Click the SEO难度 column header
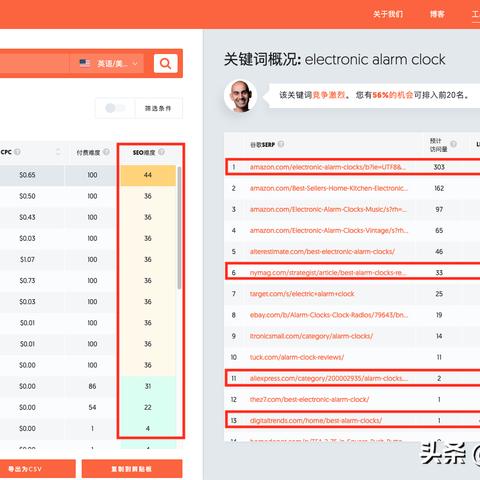The width and height of the screenshot is (480, 480). (144, 153)
